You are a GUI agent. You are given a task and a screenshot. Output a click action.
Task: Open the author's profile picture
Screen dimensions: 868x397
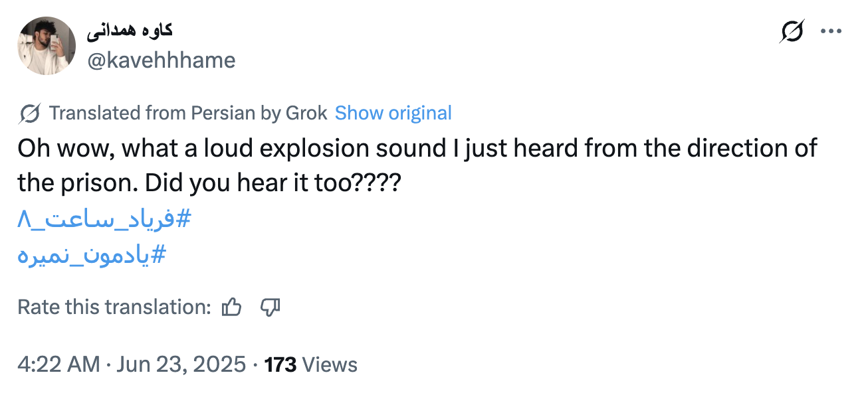(x=46, y=46)
